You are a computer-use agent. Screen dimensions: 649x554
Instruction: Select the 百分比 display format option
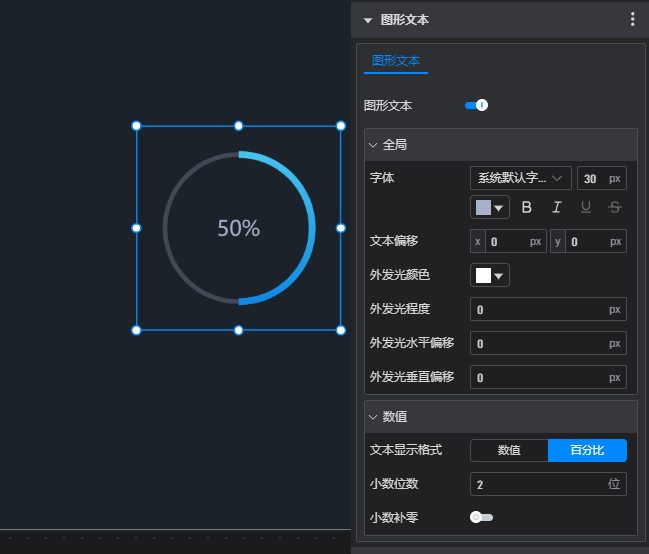coord(587,450)
